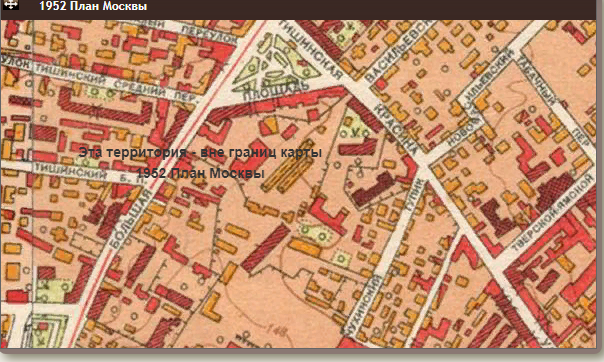Viewport: 604px width, 362px height.
Task: Click the dark maroon L-shaped building left of Тупик
Action: 373,189
